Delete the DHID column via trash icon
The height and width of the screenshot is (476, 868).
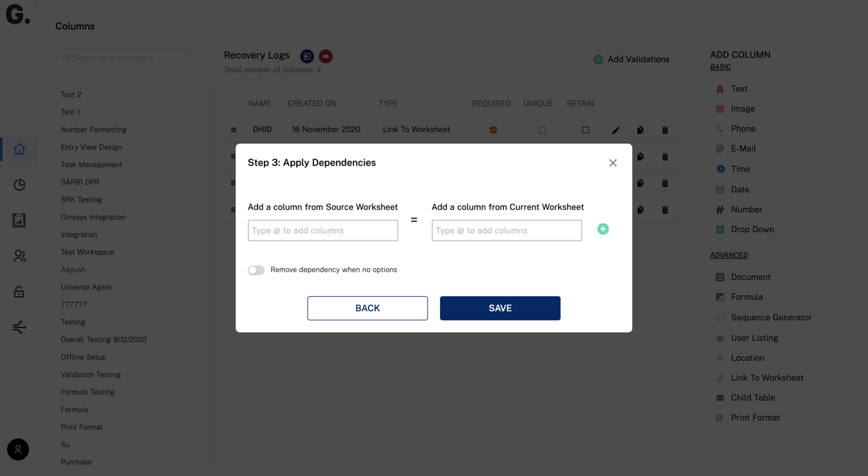[665, 130]
